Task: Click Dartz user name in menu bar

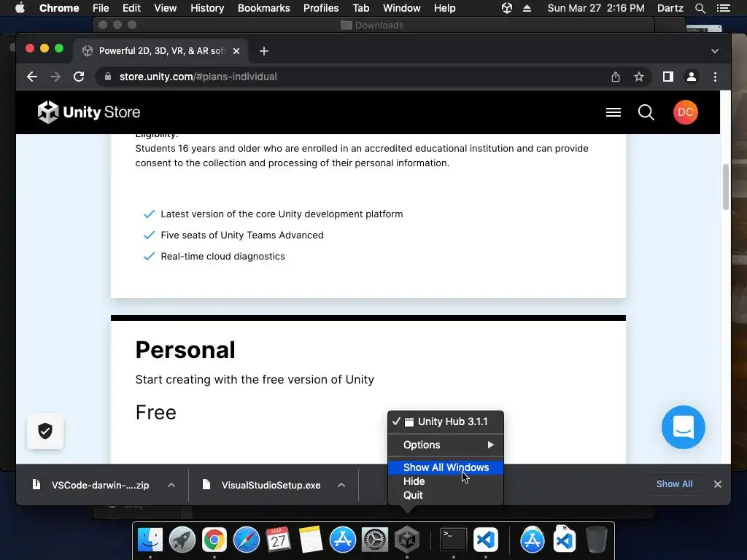Action: 670,8
